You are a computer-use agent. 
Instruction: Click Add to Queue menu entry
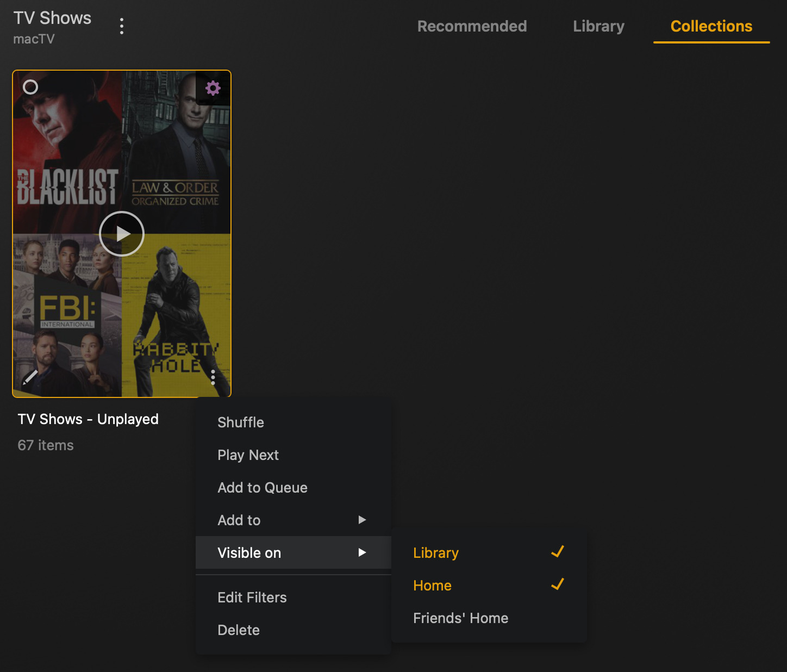pos(293,488)
